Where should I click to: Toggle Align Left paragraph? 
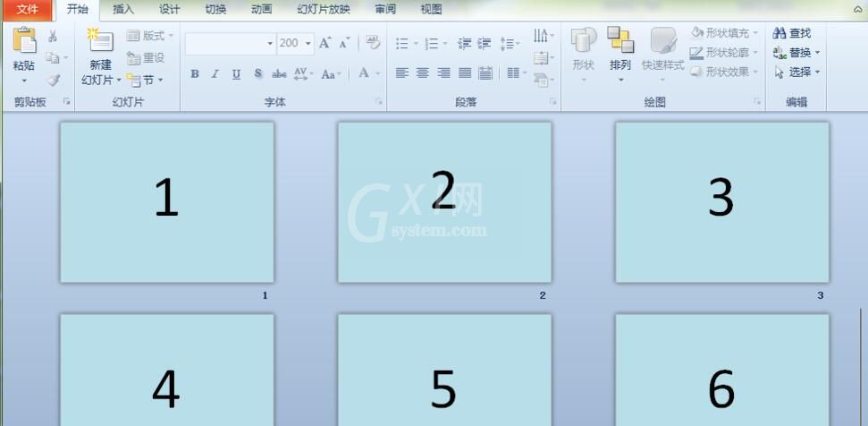402,72
